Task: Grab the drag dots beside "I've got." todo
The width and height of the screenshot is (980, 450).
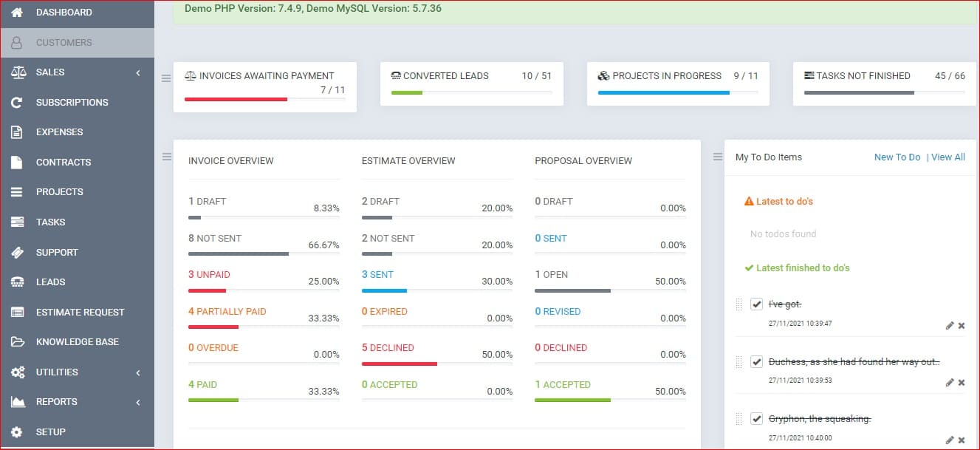Action: point(739,304)
